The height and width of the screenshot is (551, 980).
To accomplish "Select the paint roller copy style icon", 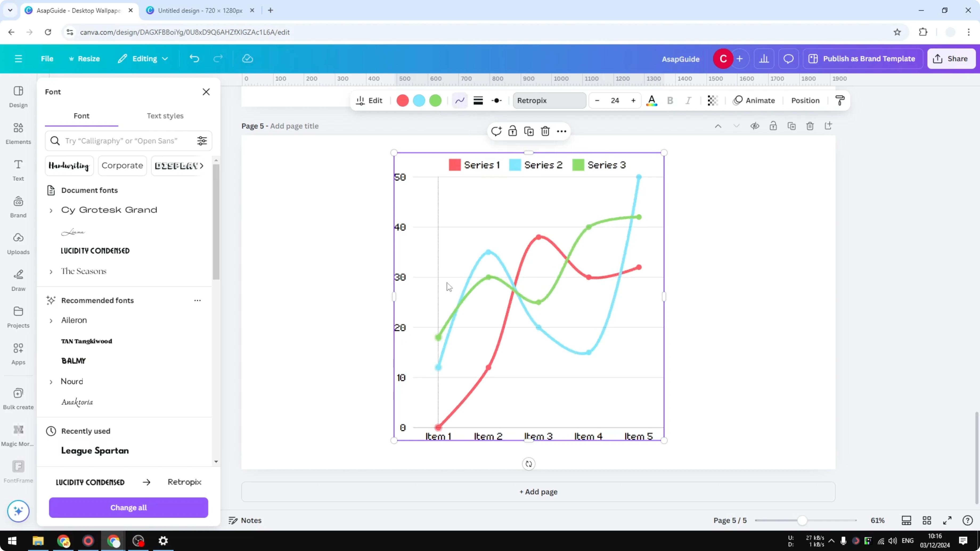I will pos(840,100).
